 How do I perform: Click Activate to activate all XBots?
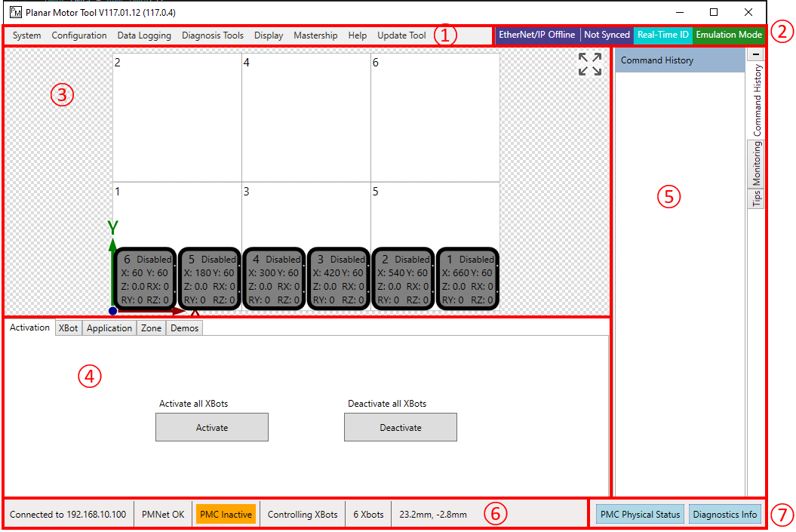coord(211,427)
